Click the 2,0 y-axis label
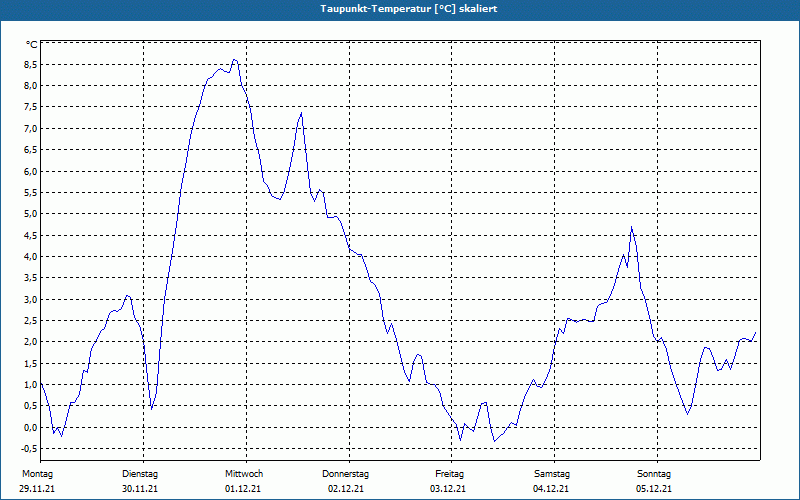 pos(30,342)
